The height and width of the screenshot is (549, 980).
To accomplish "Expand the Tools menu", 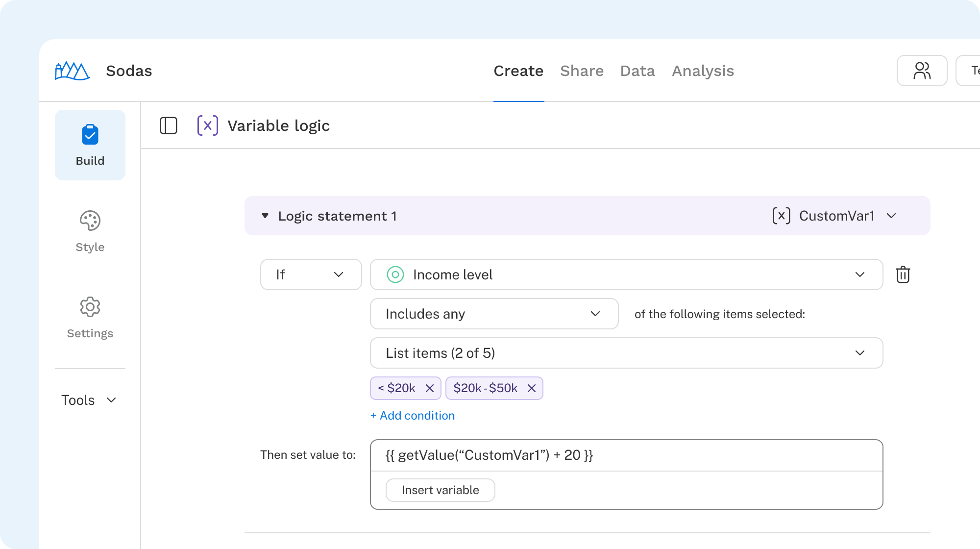I will [x=89, y=400].
